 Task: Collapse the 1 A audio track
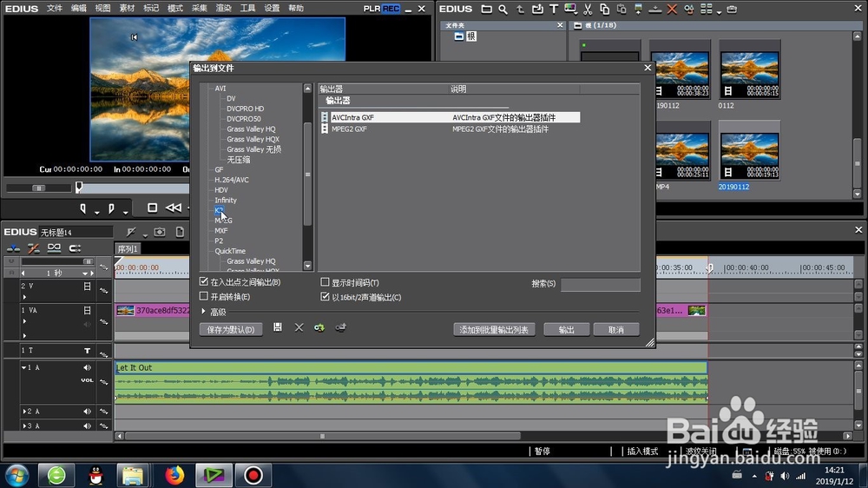(23, 367)
